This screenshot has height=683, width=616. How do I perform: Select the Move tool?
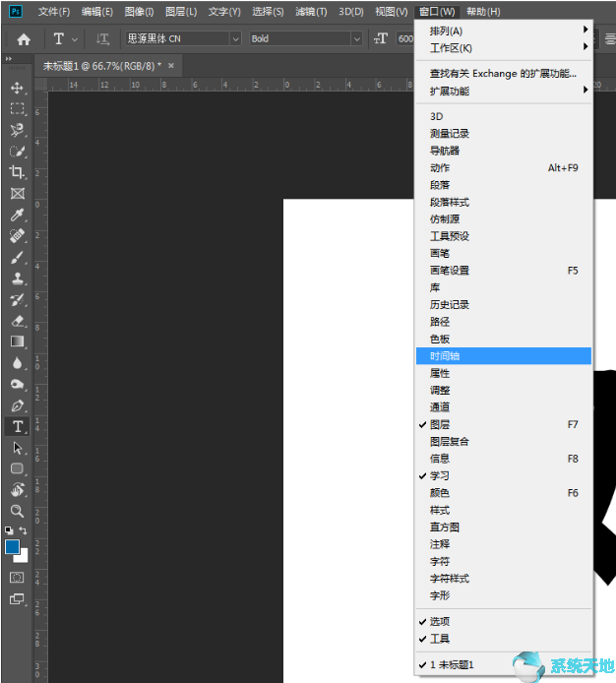point(17,88)
